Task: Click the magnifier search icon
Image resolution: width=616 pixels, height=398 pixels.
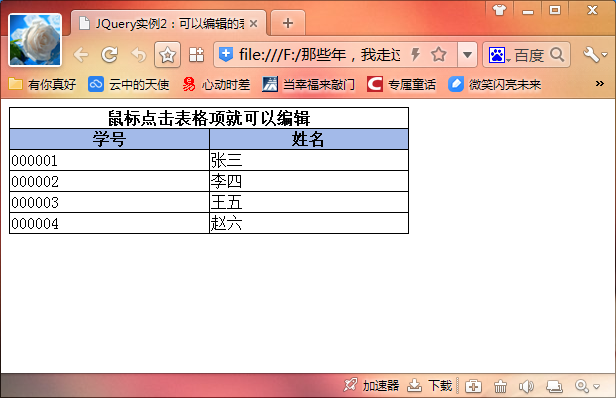Action: point(557,54)
